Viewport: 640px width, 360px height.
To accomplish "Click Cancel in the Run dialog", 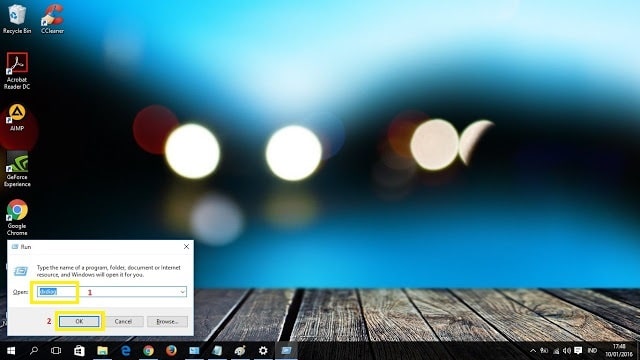I will click(123, 322).
